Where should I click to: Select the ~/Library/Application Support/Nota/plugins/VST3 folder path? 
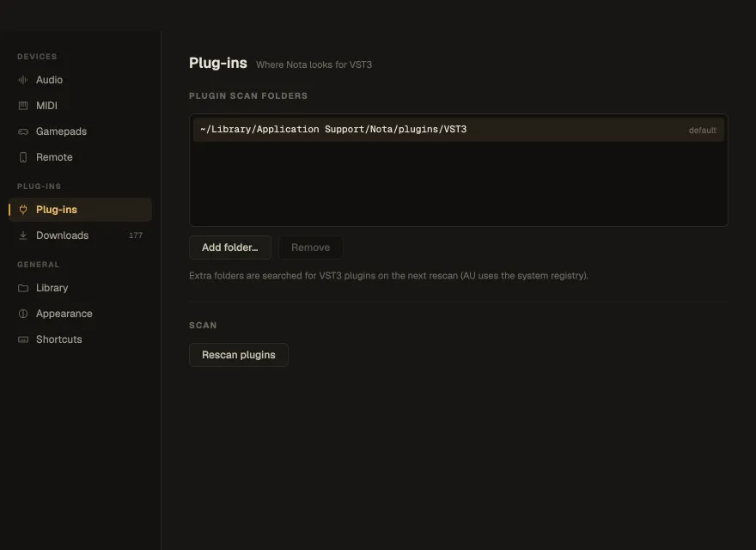tap(459, 129)
